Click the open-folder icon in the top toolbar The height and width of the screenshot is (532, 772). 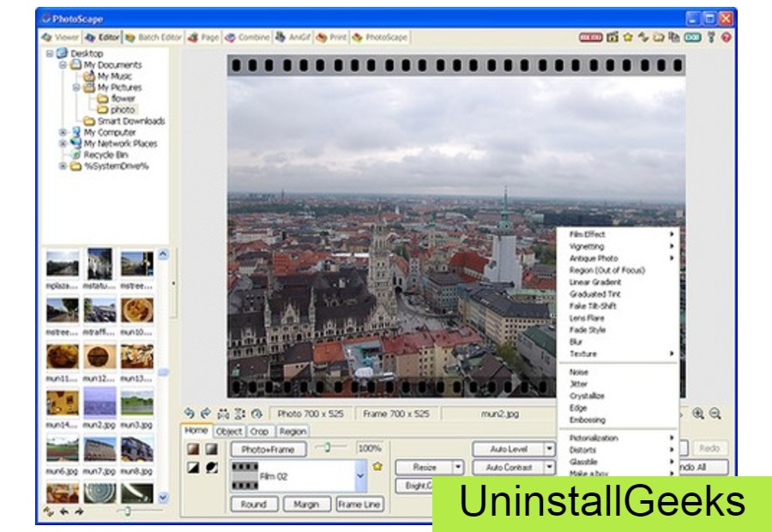click(659, 37)
